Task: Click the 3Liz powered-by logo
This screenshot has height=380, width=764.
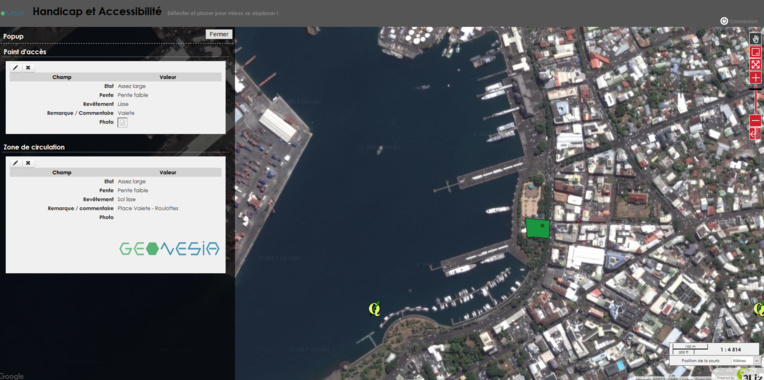Action: [750, 374]
